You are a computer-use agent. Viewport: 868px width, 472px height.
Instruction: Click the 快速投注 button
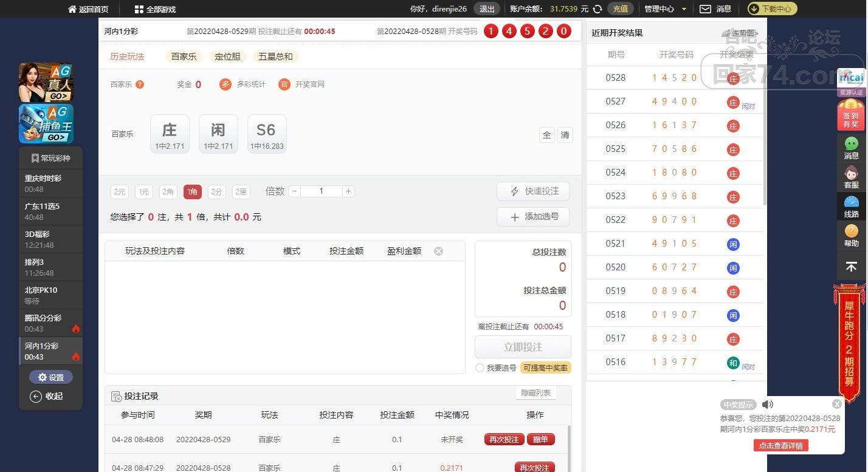(532, 191)
